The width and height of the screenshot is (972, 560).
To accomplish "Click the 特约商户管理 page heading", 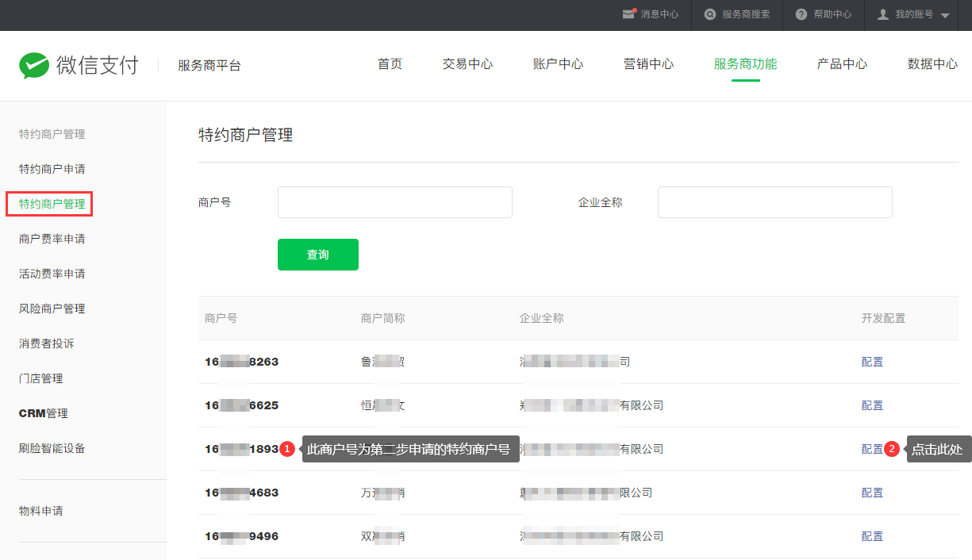I will click(246, 135).
